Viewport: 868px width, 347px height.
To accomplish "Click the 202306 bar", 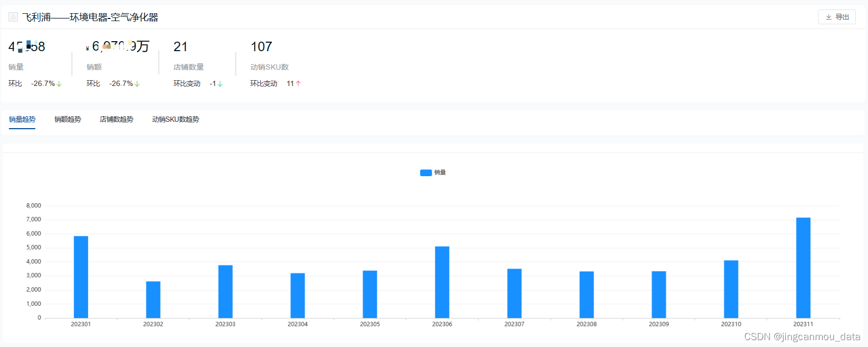I will [x=442, y=282].
